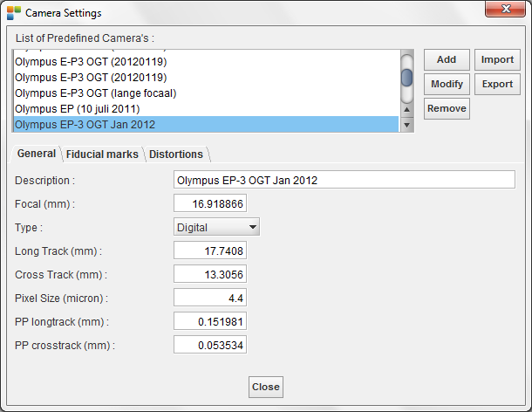Expand the Type dropdown set to Digital
Image resolution: width=532 pixels, height=412 pixels.
[x=216, y=227]
